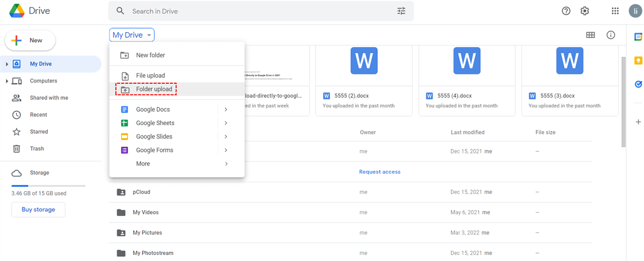Select File upload menu entry
Image resolution: width=644 pixels, height=261 pixels.
click(x=150, y=76)
